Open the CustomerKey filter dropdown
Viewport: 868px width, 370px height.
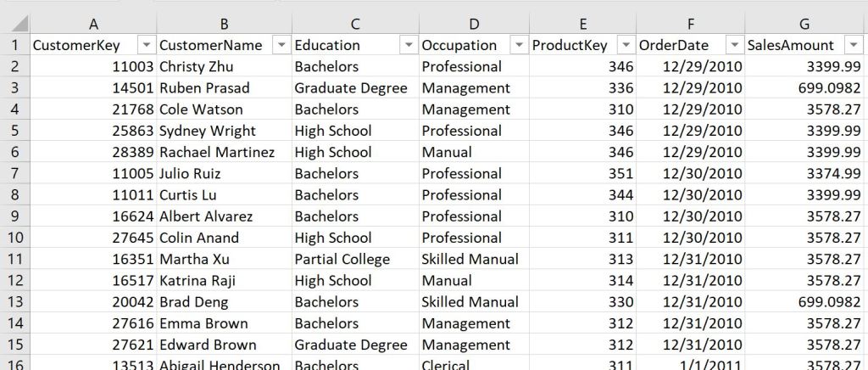click(x=145, y=45)
